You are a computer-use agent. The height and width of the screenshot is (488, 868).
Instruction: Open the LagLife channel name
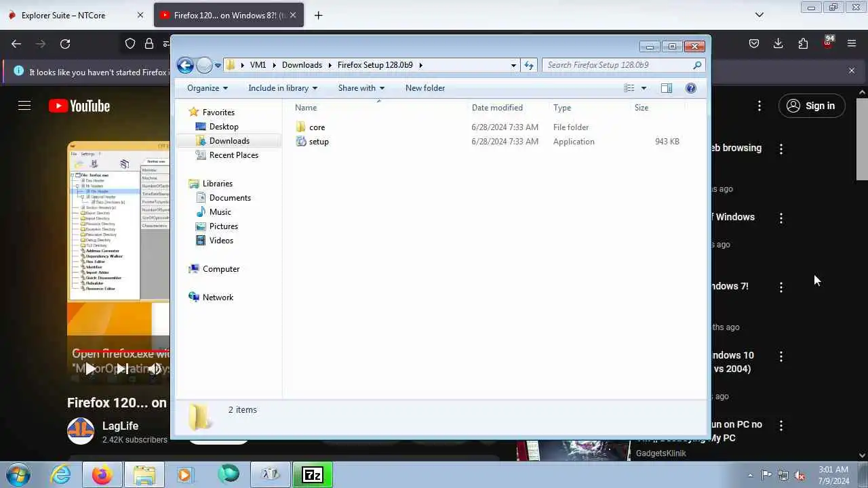coord(120,426)
